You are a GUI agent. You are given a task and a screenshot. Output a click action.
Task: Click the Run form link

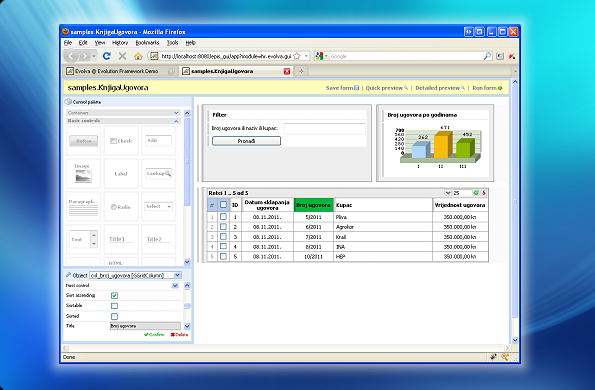(x=487, y=88)
